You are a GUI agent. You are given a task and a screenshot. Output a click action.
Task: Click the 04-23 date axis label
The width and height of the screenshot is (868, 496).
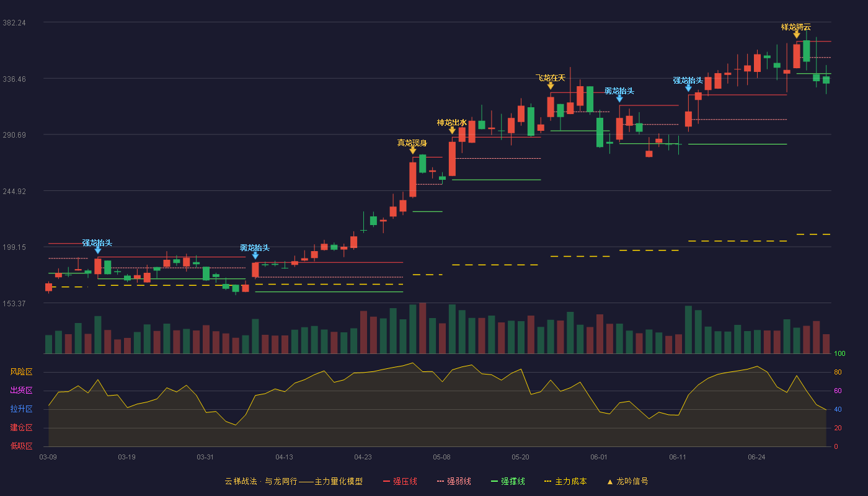(363, 457)
